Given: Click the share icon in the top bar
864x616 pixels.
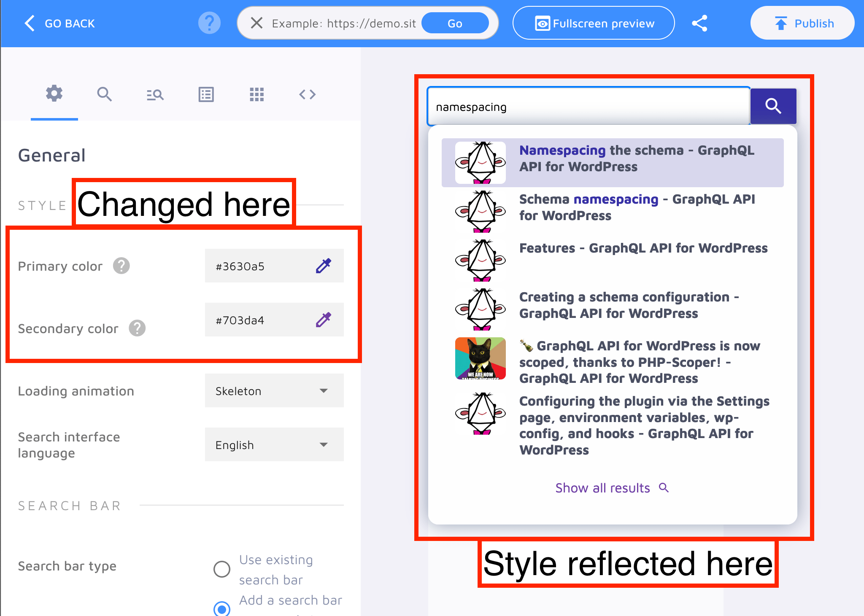Looking at the screenshot, I should [x=699, y=23].
